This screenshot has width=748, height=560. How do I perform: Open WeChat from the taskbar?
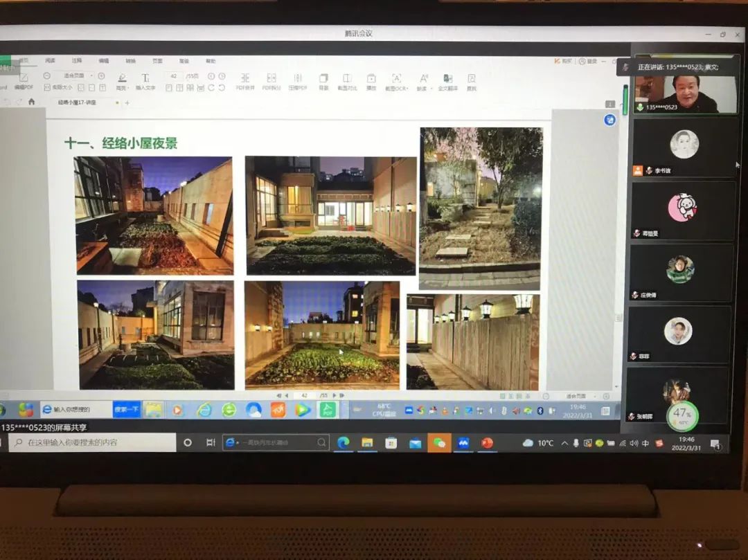439,443
